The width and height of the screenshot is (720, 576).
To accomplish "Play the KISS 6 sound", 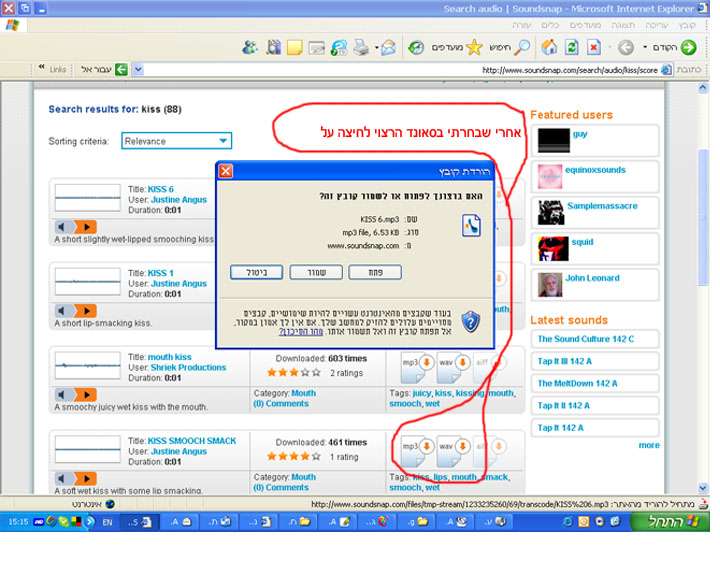I will (x=86, y=227).
